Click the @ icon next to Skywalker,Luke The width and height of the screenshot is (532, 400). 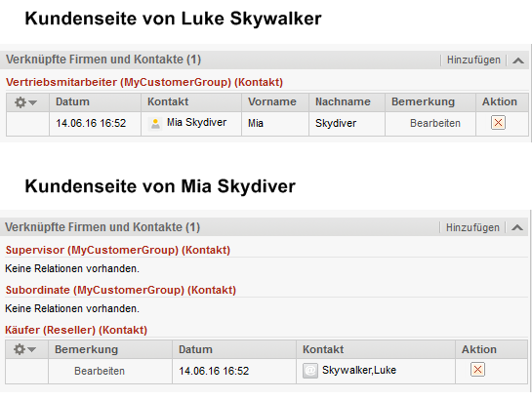tap(310, 371)
